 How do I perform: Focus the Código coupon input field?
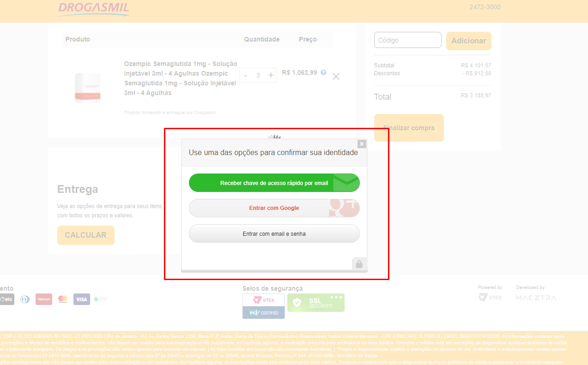408,40
